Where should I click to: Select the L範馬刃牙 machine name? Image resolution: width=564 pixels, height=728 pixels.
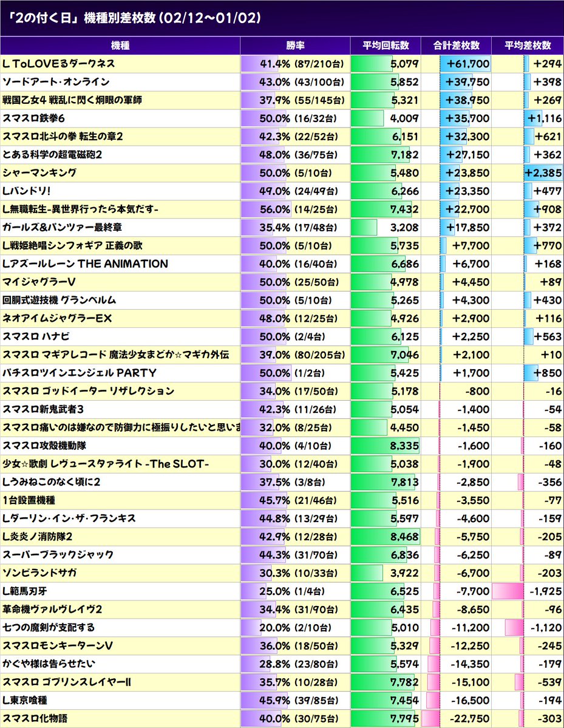click(x=25, y=591)
